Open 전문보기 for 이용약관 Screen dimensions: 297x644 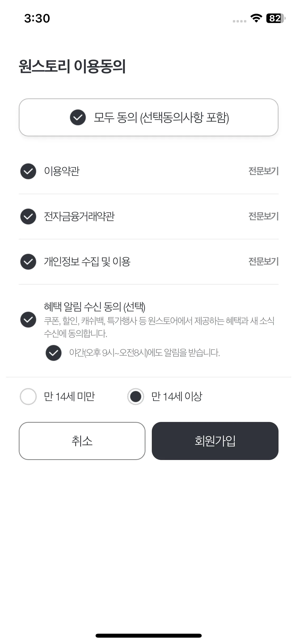263,171
